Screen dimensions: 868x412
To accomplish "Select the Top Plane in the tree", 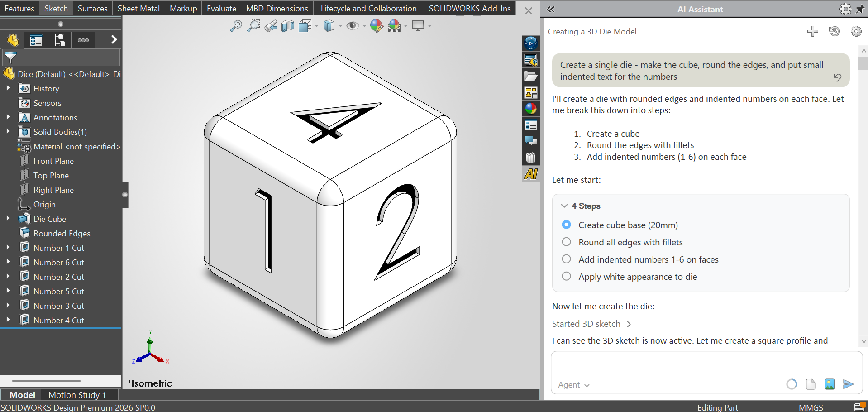I will click(x=51, y=175).
